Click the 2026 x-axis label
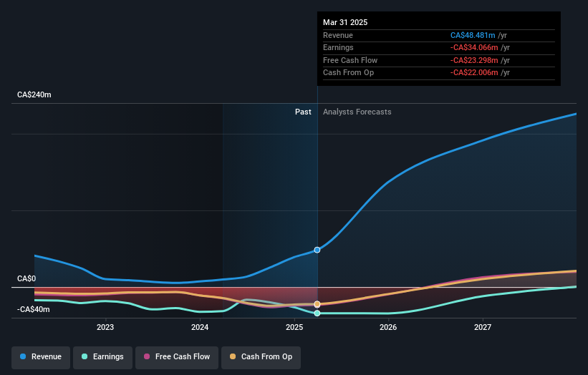This screenshot has height=375, width=588. (x=388, y=327)
